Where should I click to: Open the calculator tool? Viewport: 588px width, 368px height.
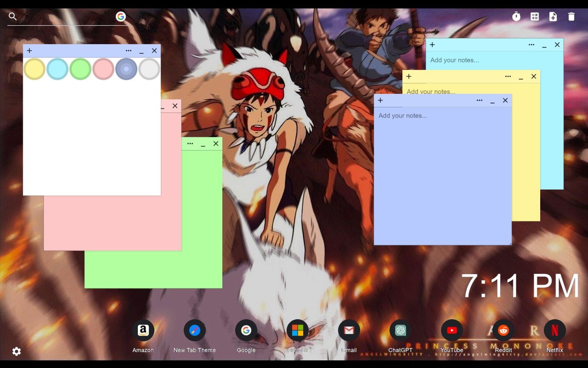[535, 17]
